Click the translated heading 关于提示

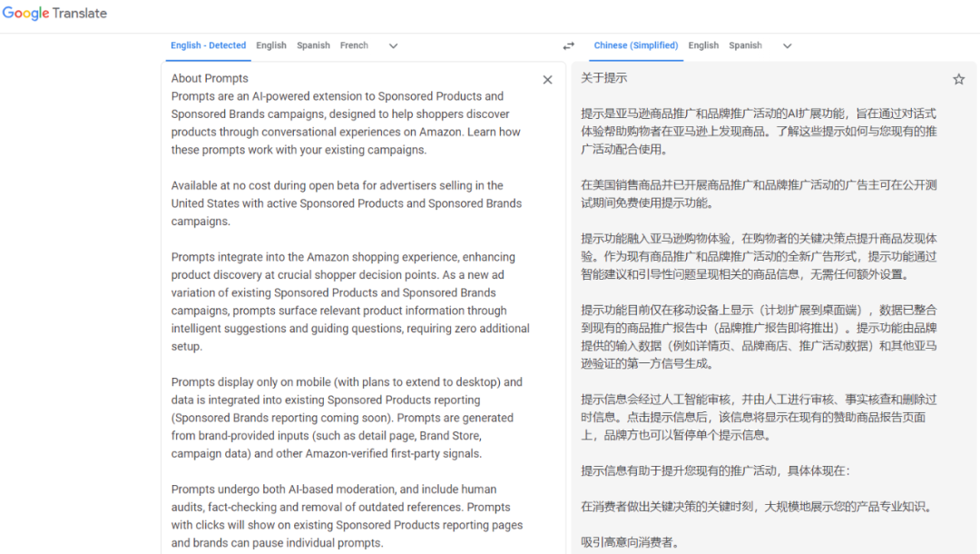click(603, 78)
